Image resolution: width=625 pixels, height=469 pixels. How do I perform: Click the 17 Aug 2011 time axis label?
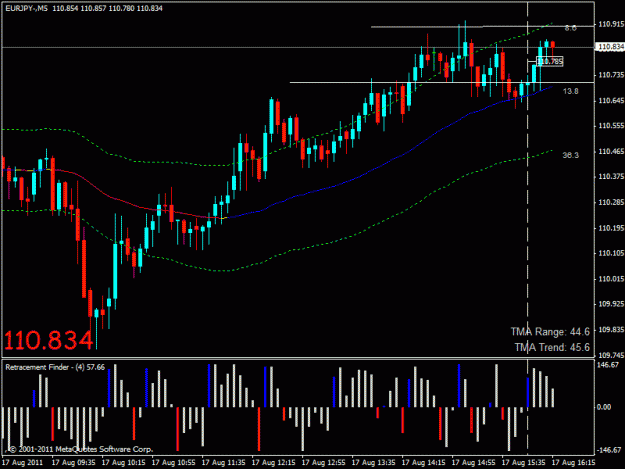tap(22, 462)
